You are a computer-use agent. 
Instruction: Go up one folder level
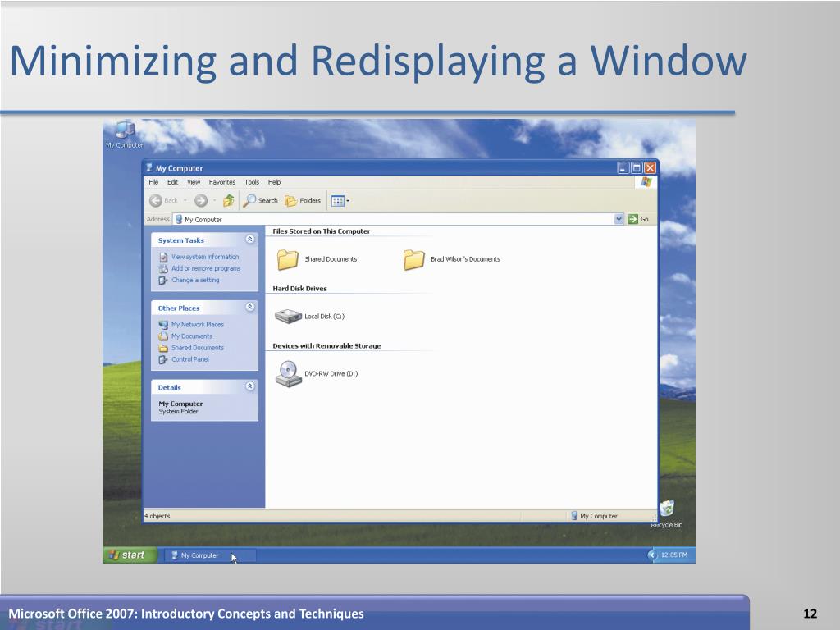click(x=229, y=201)
